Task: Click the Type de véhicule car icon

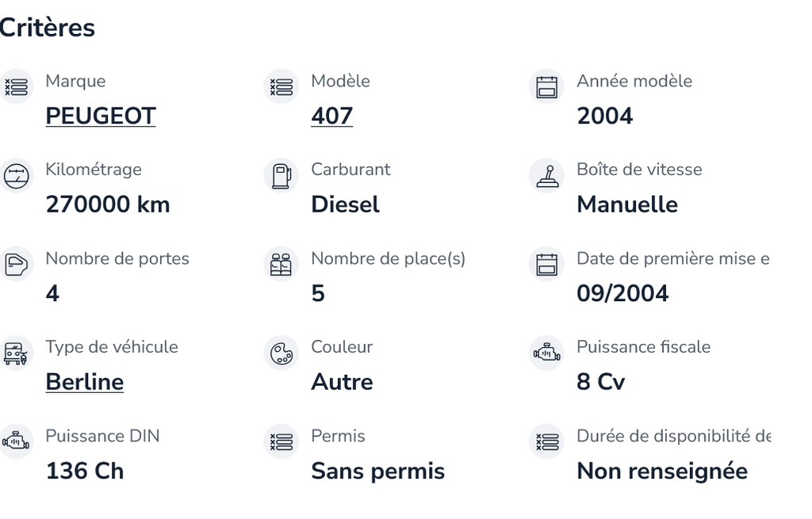Action: click(x=16, y=353)
